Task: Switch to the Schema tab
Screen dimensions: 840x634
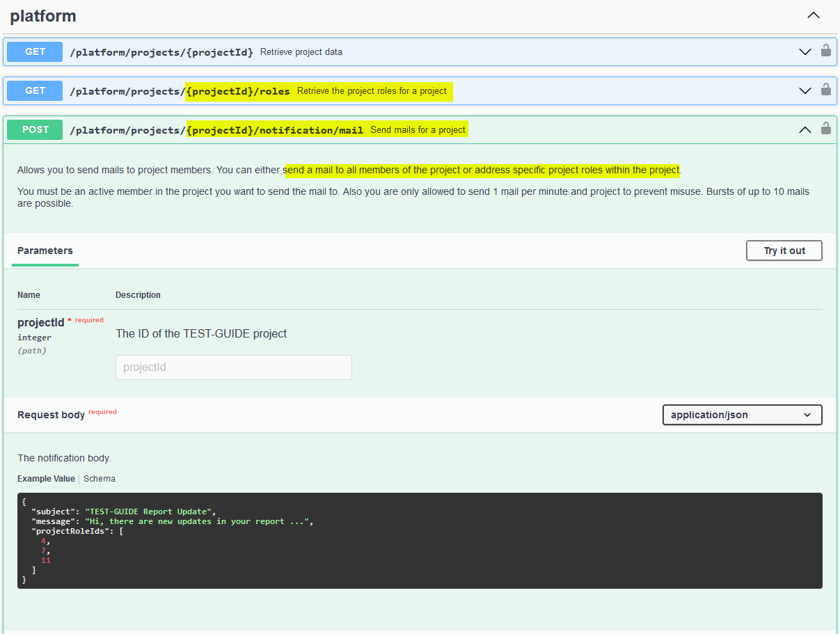Action: [x=99, y=478]
